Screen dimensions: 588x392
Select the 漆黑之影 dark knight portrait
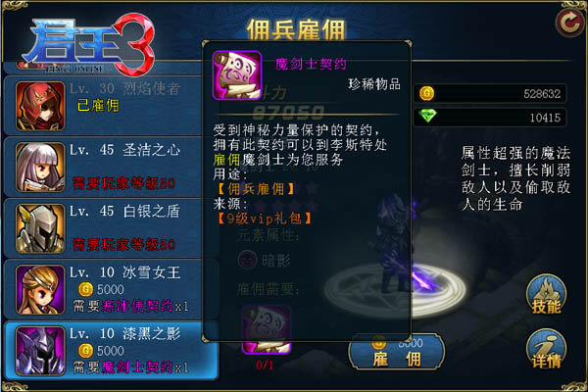pos(40,351)
